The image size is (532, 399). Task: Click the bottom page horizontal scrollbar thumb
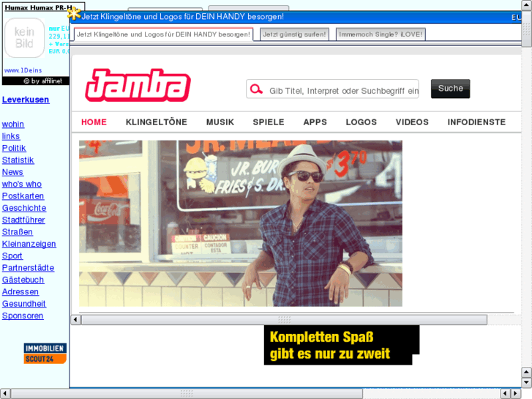pyautogui.click(x=187, y=394)
